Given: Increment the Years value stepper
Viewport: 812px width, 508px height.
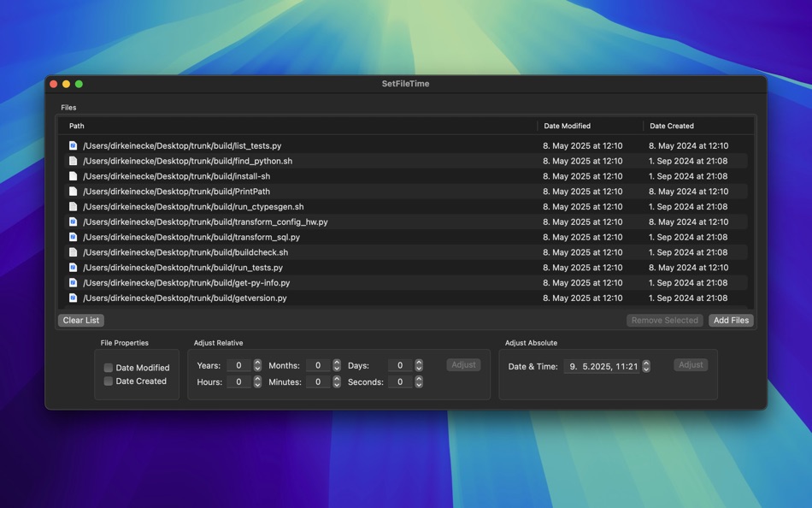Looking at the screenshot, I should click(257, 361).
